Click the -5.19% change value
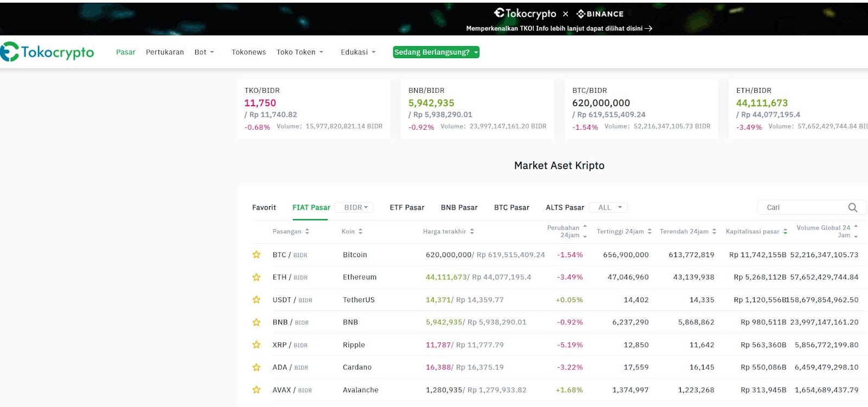The height and width of the screenshot is (407, 868). [x=570, y=345]
